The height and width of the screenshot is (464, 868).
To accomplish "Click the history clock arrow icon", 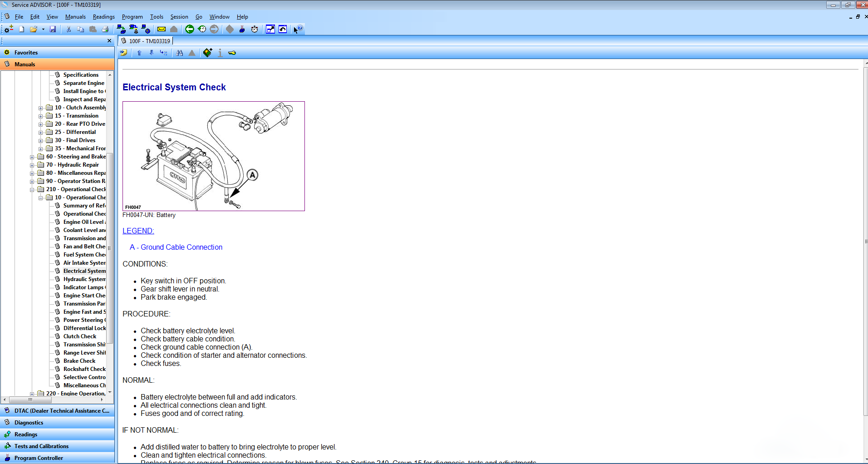I will [x=202, y=29].
